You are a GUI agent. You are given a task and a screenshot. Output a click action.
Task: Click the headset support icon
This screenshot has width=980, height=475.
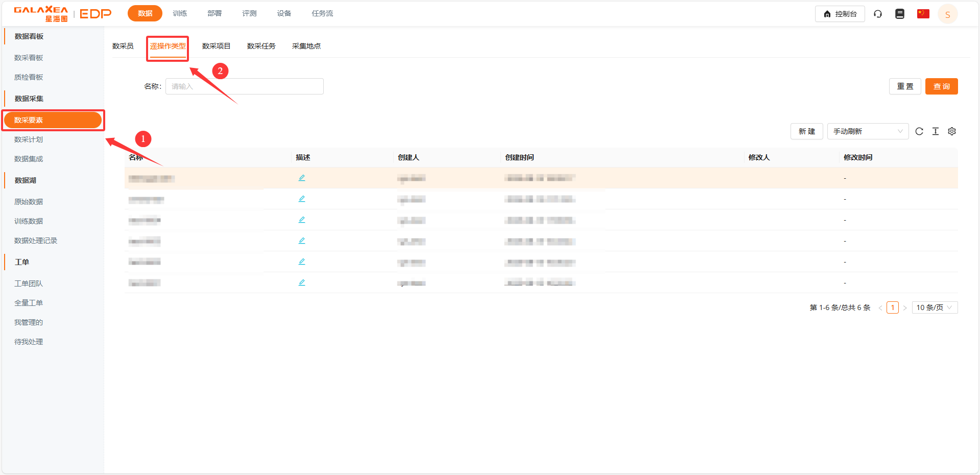coord(878,14)
